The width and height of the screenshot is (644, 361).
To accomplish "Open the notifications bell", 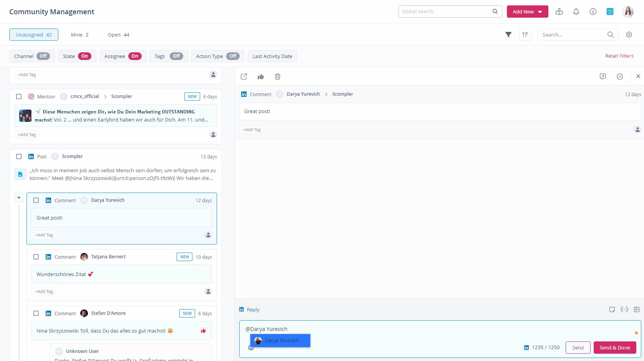I will (576, 12).
